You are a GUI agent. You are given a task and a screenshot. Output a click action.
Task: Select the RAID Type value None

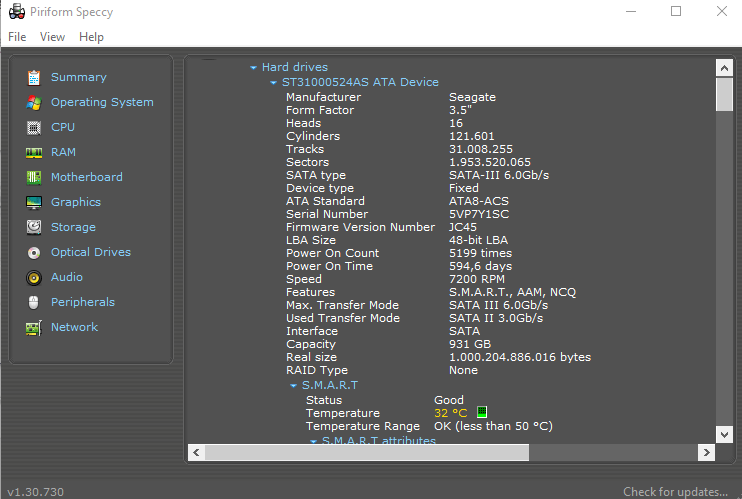pyautogui.click(x=463, y=370)
